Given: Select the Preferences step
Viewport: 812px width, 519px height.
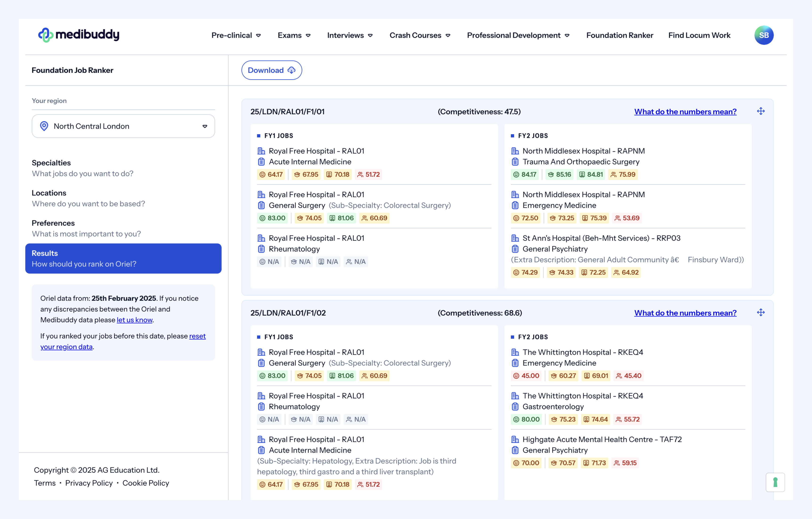Looking at the screenshot, I should click(86, 228).
